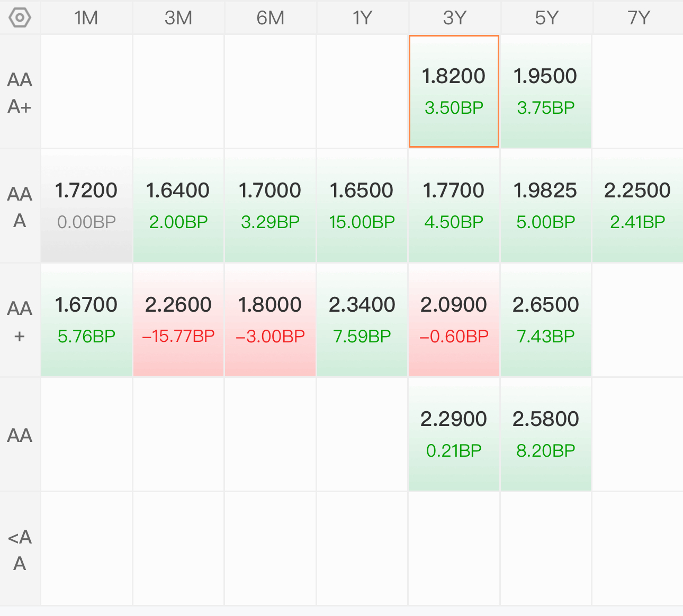Select the 7Y column header
Screen dimensions: 683x616
[x=638, y=18]
